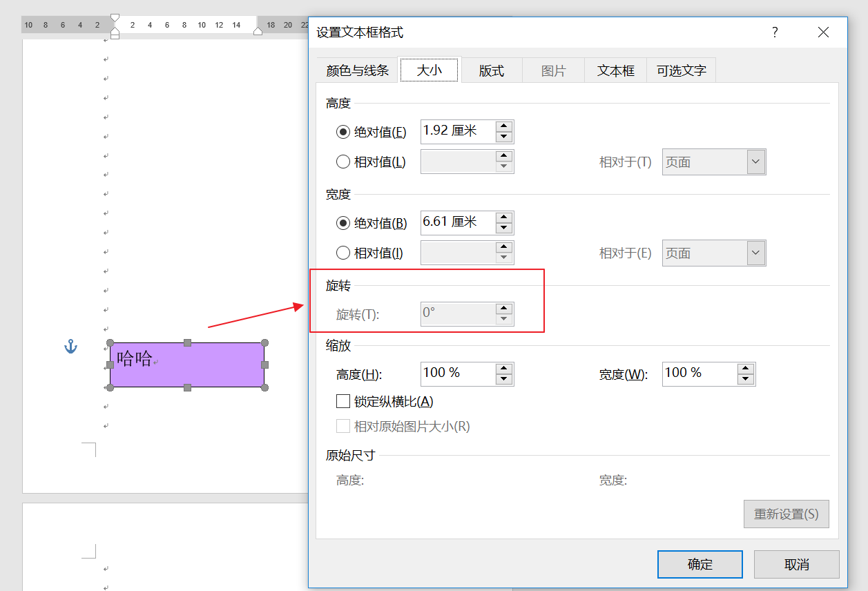Click the purple text box containing 哈哈
868x591 pixels.
coord(187,365)
